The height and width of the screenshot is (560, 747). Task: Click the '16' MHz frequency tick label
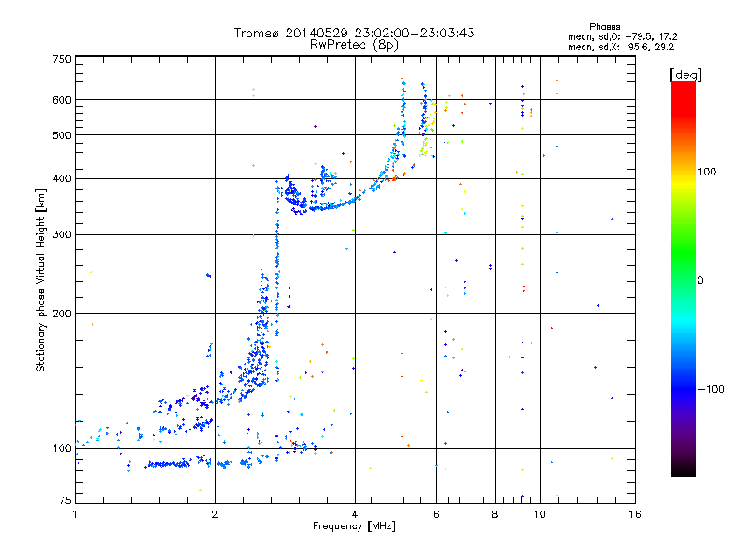(635, 514)
